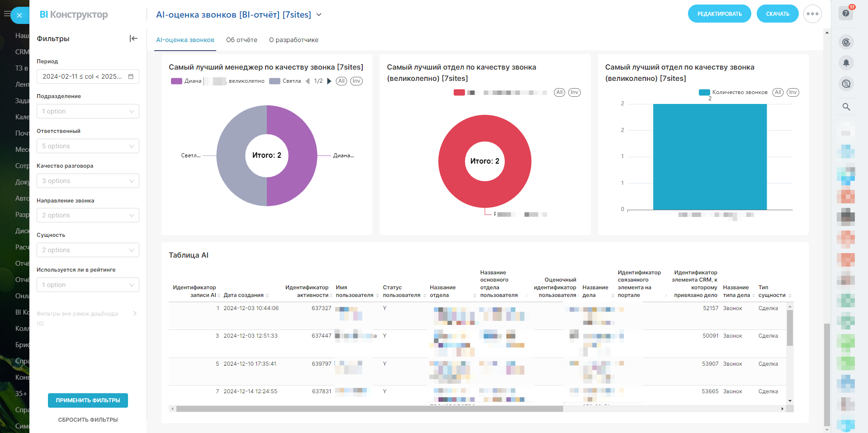Expand the Качество разговора dropdown

pos(88,181)
